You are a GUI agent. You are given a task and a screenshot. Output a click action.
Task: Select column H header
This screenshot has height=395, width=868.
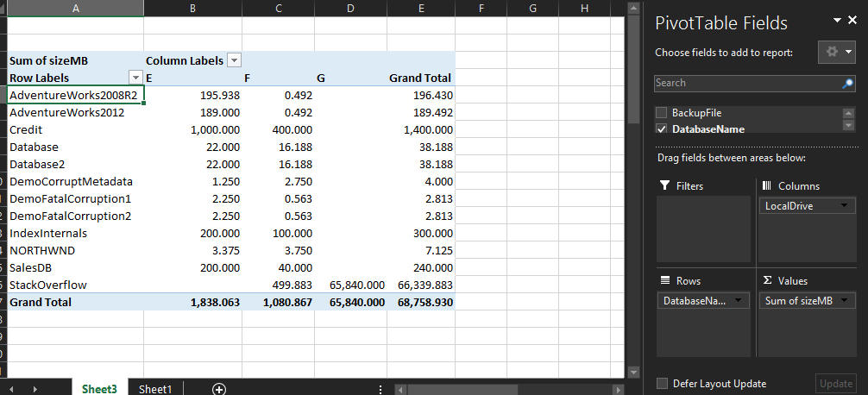tap(585, 8)
